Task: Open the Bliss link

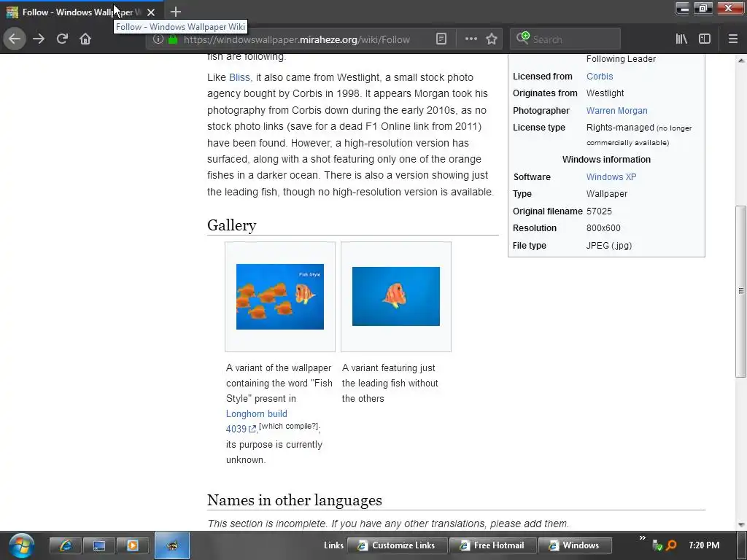Action: tap(239, 77)
